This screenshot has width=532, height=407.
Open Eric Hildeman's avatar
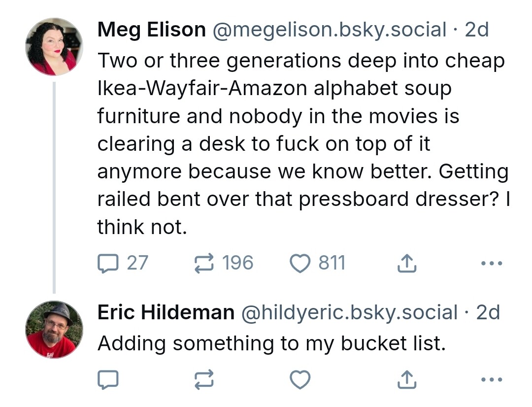[54, 329]
